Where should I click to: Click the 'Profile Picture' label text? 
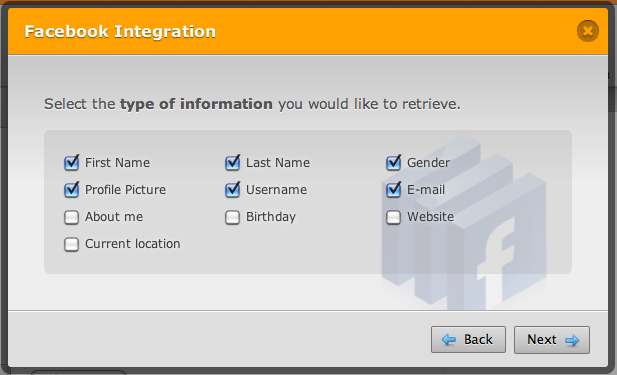coord(126,190)
